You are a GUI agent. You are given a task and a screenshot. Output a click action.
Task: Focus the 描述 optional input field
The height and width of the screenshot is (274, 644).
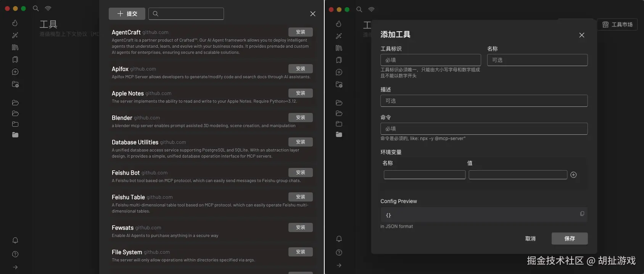click(x=484, y=101)
